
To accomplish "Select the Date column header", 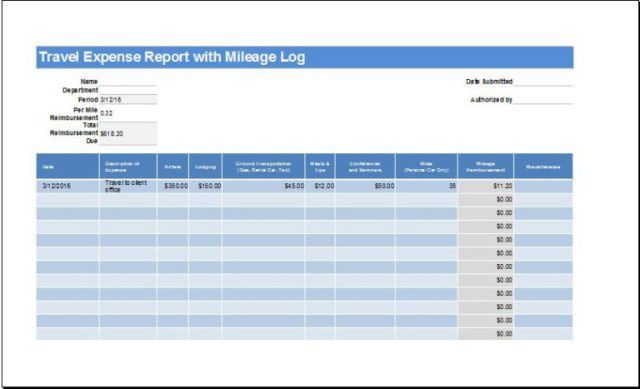I will [x=68, y=166].
